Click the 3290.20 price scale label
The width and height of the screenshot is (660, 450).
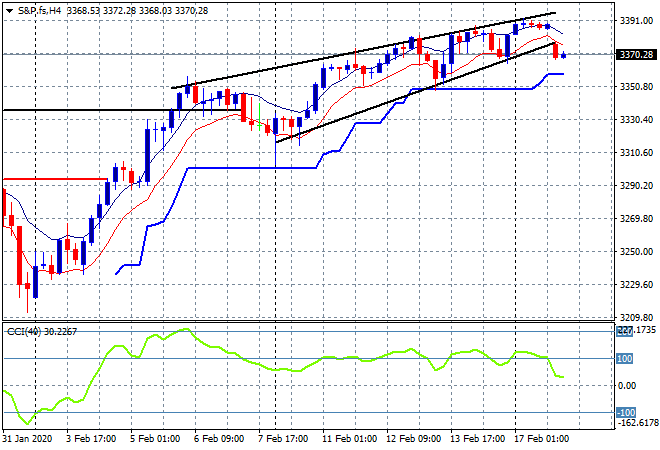637,186
